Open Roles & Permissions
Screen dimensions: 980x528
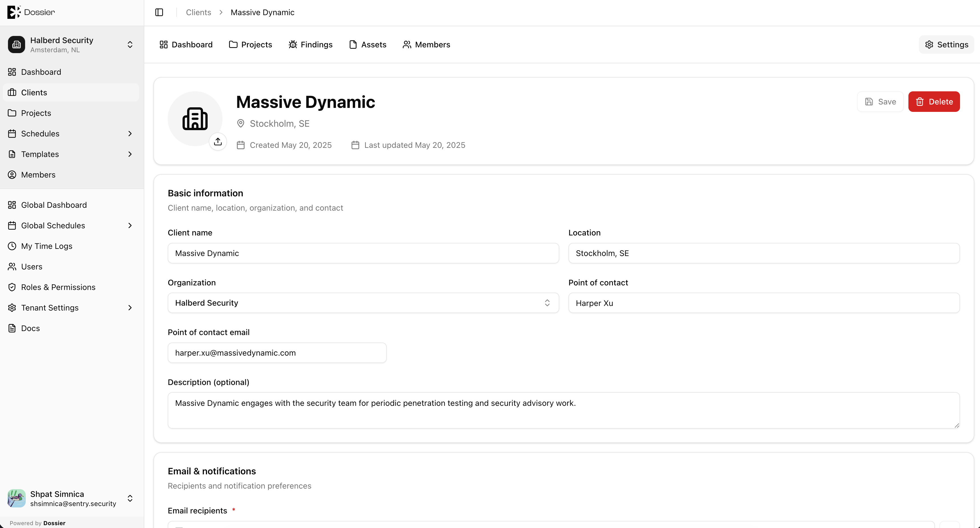(x=71, y=287)
